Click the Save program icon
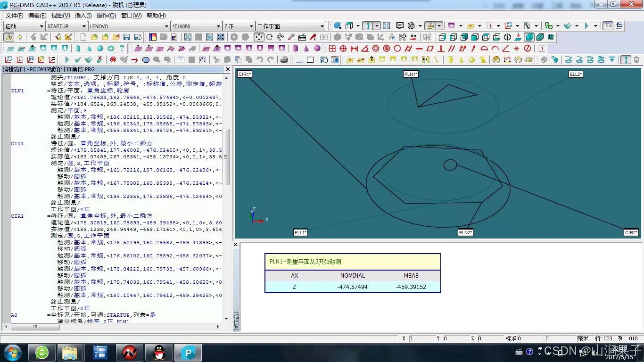Viewport: 644px width, 362px height. tap(126, 37)
